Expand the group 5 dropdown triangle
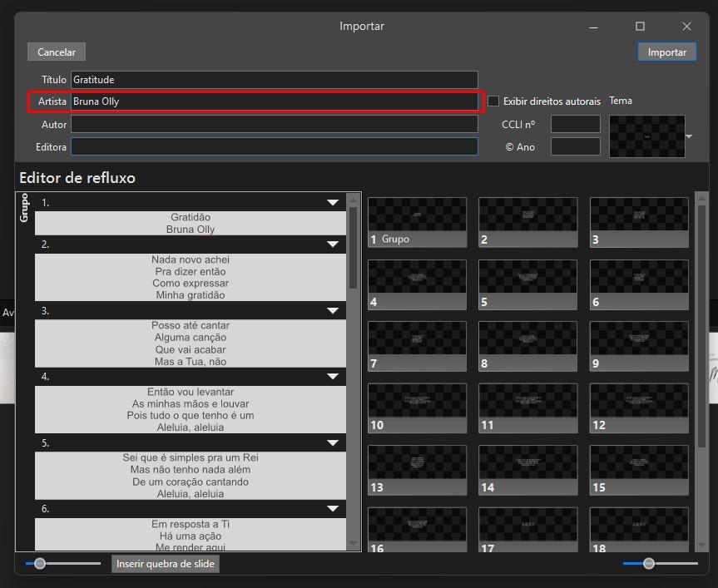718x588 pixels. 333,443
